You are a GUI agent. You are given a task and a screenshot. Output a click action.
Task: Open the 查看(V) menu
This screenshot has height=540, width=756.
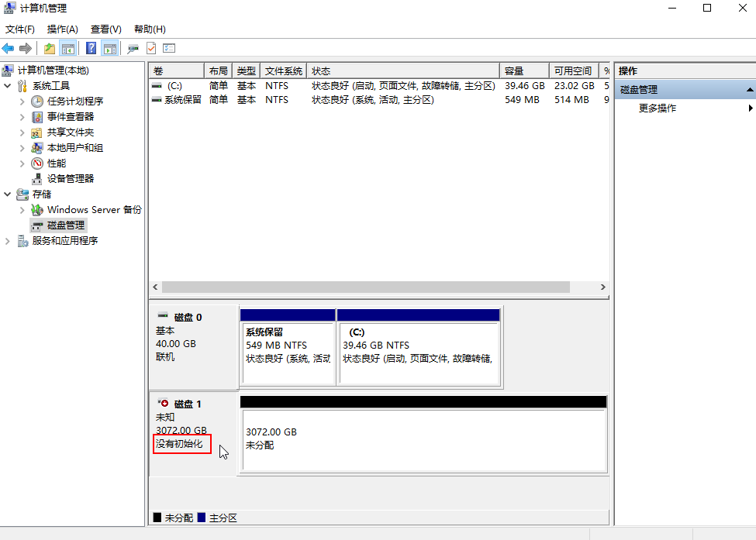[x=106, y=29]
